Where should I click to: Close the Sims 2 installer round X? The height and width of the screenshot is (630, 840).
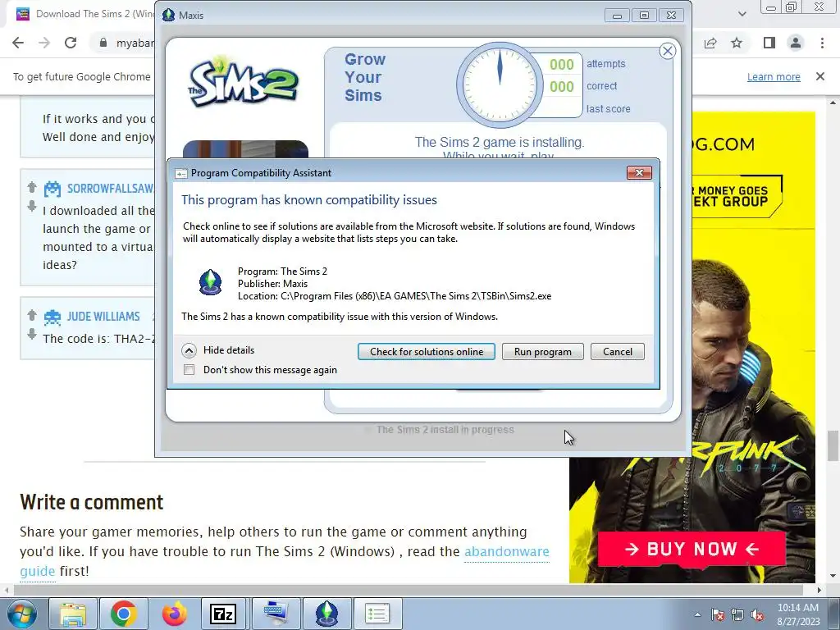667,52
